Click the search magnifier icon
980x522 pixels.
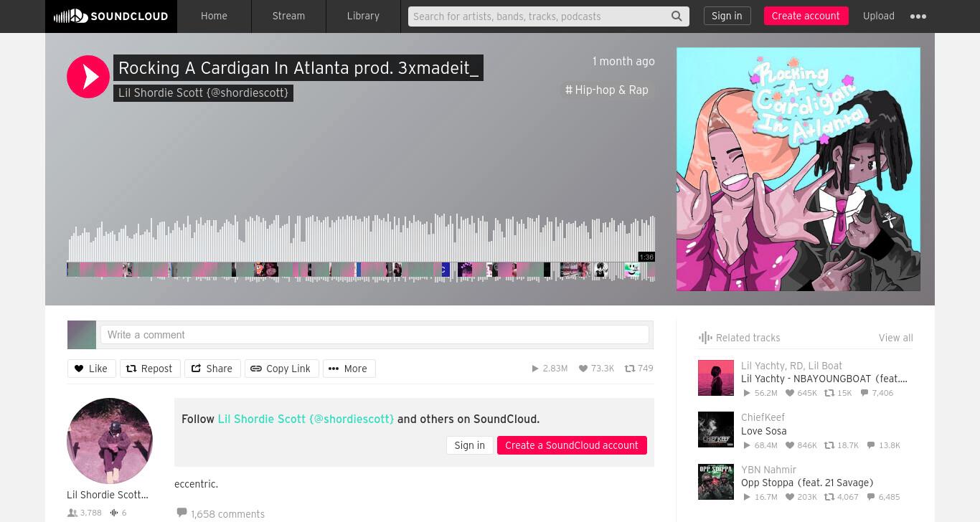pos(677,16)
